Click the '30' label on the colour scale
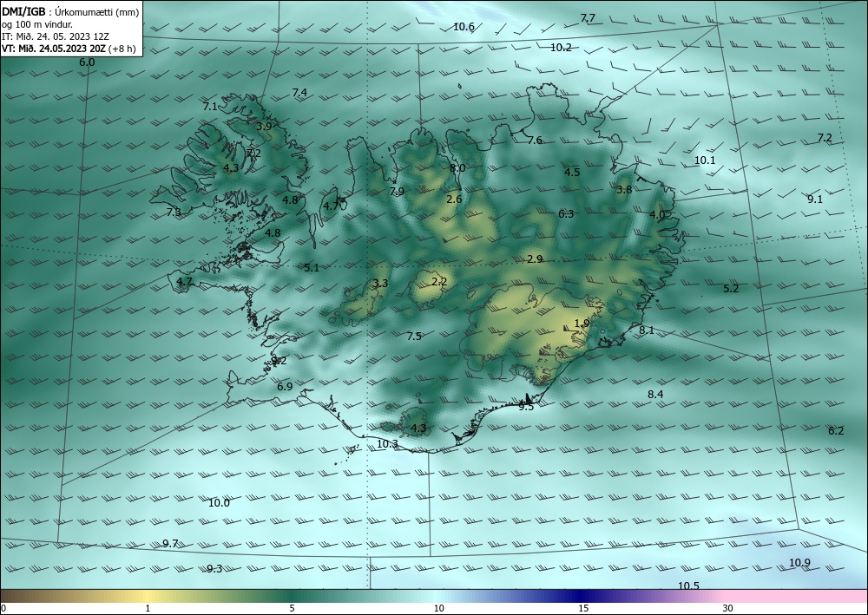Viewport: 868px width, 615px height. point(728,609)
